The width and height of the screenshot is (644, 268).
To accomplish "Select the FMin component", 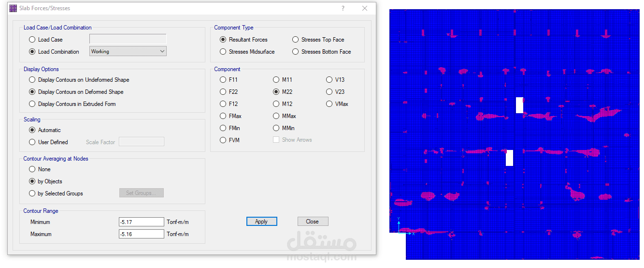I will tap(223, 128).
